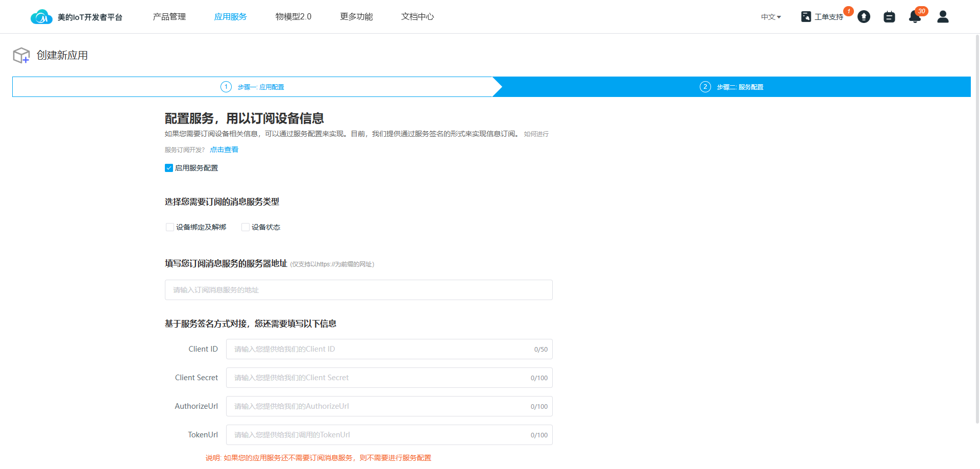The image size is (980, 469).
Task: Expand the 中文 language dropdown
Action: (771, 17)
